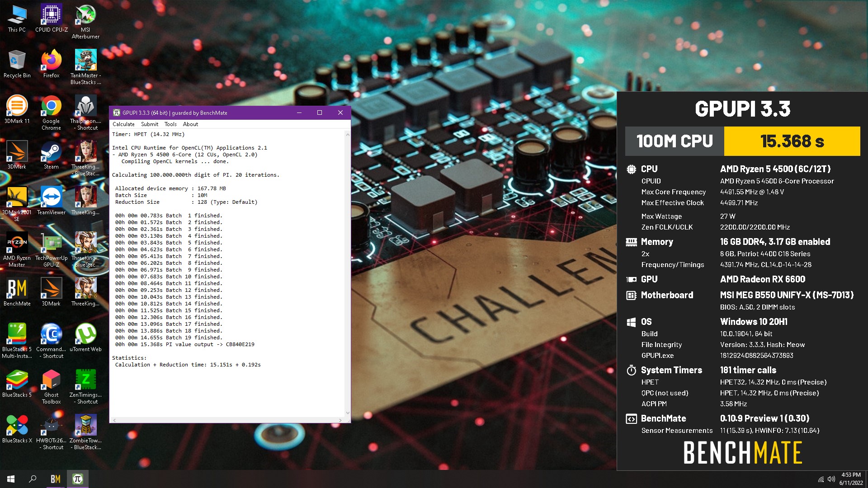Open the BlueStacks 5 desktop icon

[x=17, y=383]
